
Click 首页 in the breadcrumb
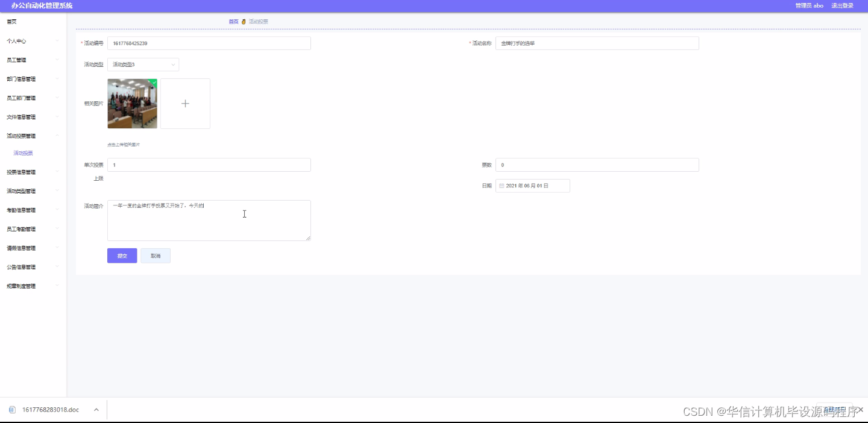tap(233, 21)
